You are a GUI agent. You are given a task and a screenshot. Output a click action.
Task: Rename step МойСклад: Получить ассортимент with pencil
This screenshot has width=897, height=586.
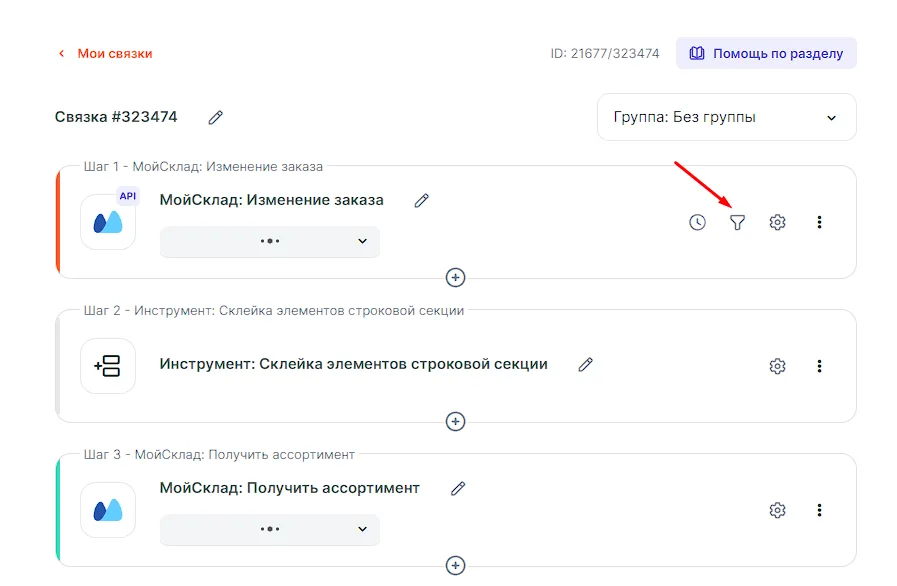[x=458, y=488]
